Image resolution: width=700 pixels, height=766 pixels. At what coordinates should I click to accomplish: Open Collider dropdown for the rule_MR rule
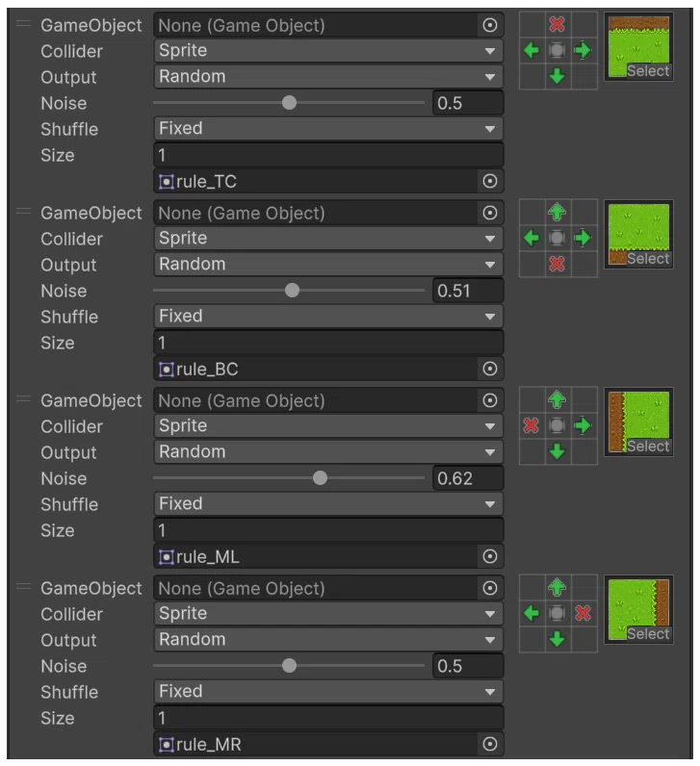[x=328, y=614]
